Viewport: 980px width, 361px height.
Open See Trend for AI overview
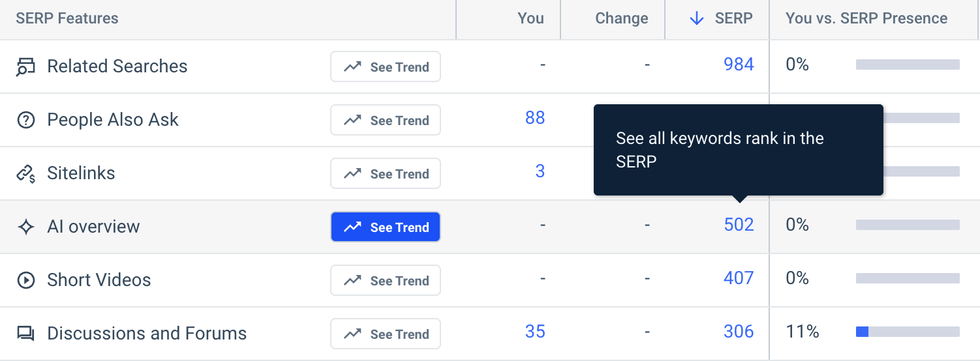point(386,227)
